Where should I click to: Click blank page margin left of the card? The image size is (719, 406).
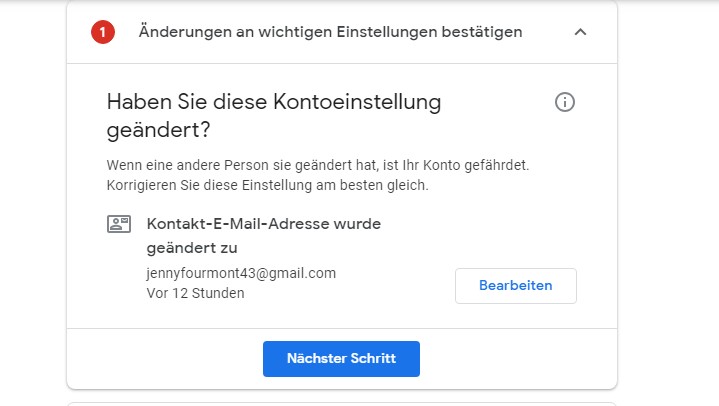pyautogui.click(x=33, y=203)
